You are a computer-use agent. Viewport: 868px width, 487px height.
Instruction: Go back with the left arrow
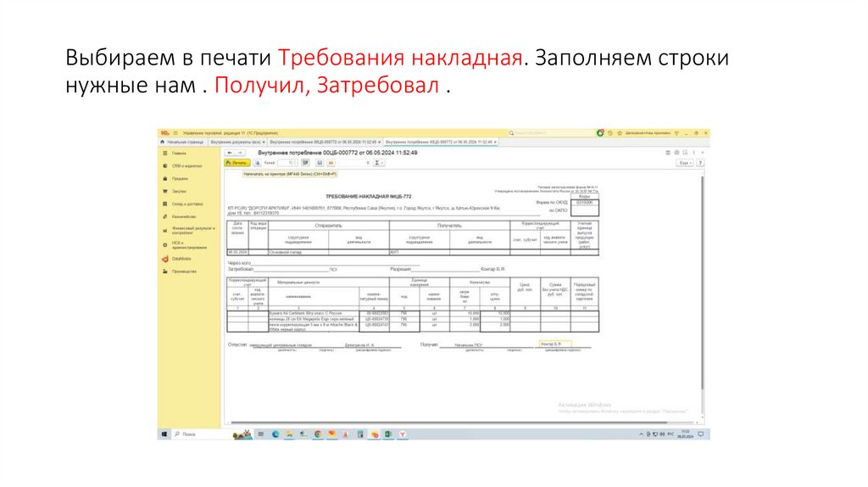coord(229,153)
